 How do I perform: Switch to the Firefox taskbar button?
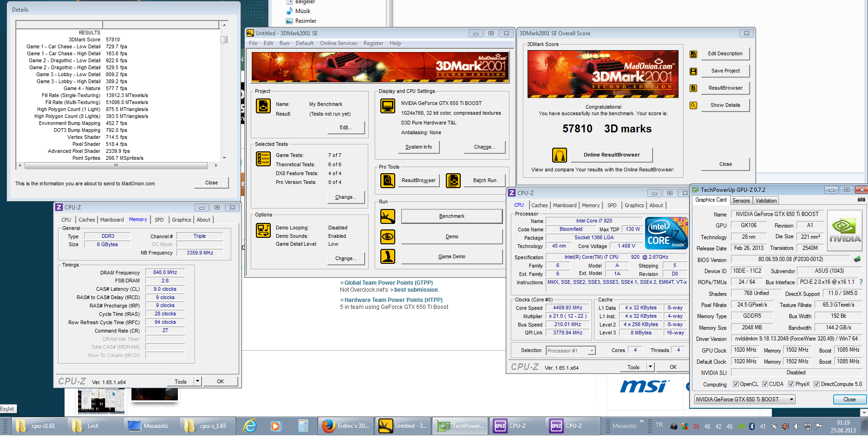coord(346,426)
